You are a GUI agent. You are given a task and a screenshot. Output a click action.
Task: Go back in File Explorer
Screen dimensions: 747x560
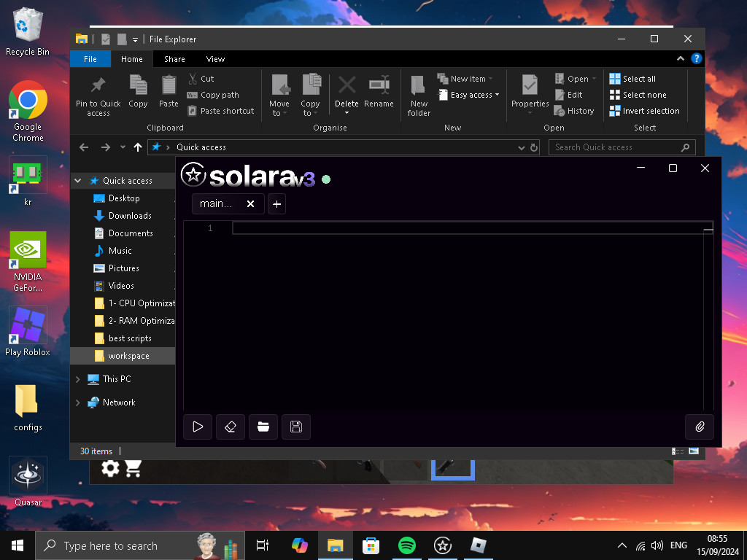tap(84, 147)
